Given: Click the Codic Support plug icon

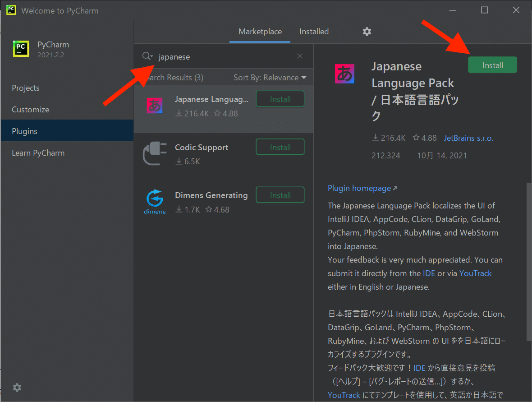Looking at the screenshot, I should (x=155, y=153).
